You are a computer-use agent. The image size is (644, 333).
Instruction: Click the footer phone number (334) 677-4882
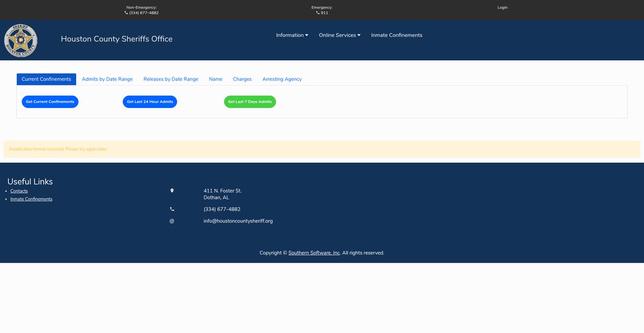pos(222,209)
